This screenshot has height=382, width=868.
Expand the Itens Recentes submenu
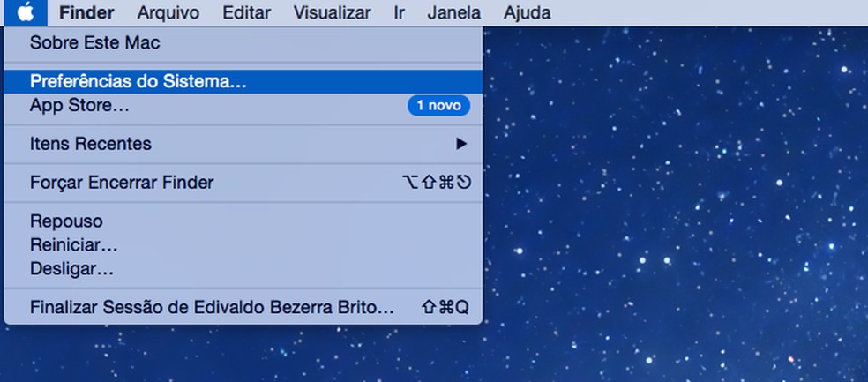point(243,144)
